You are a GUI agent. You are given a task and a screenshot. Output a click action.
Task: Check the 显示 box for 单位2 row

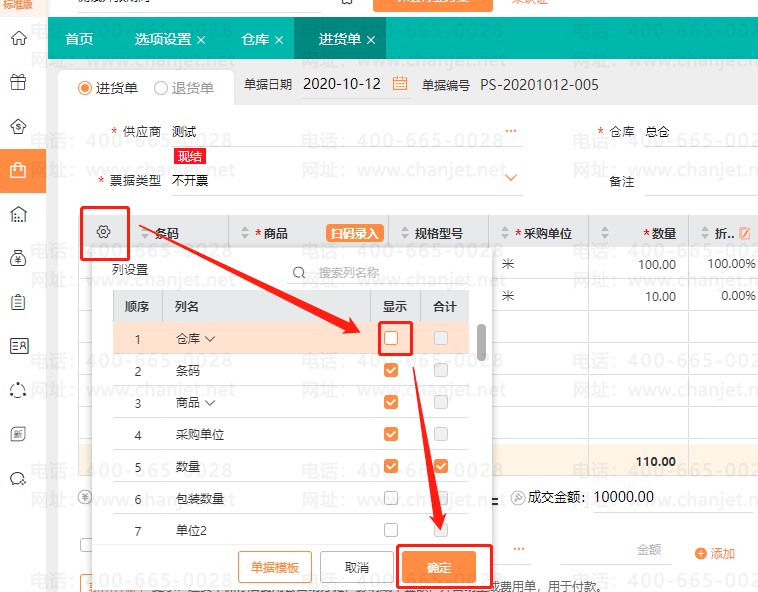click(x=391, y=530)
